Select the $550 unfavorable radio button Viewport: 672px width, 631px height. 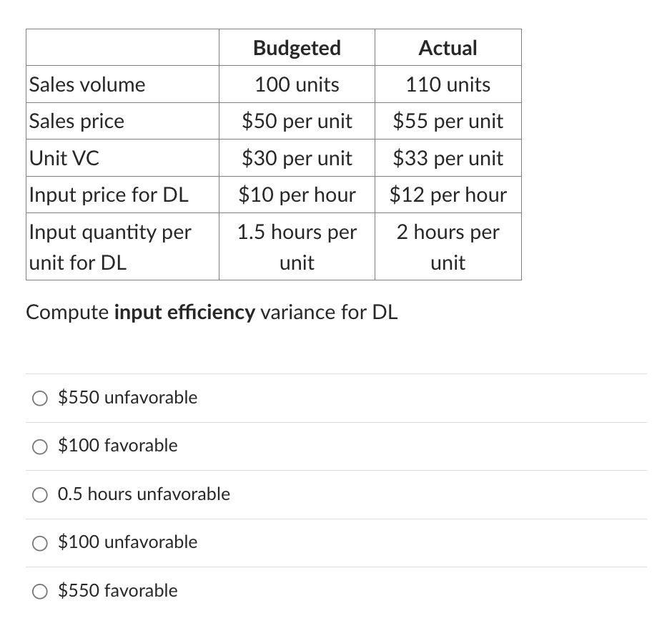40,398
